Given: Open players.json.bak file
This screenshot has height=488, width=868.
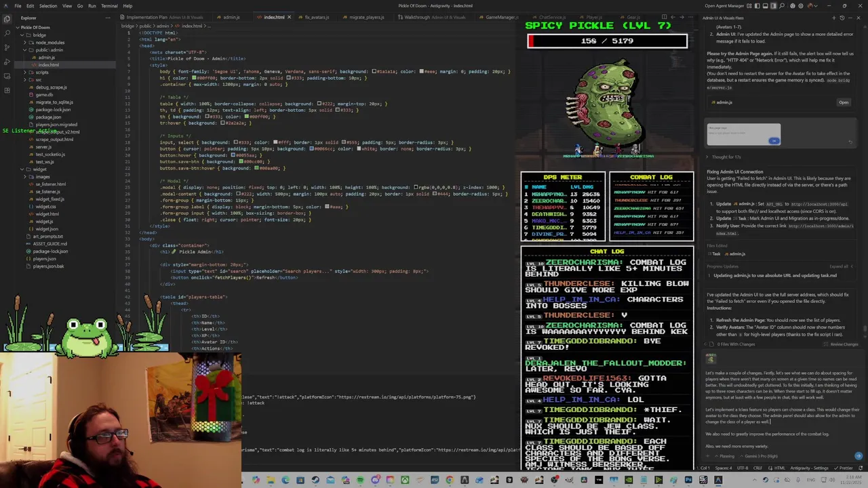Looking at the screenshot, I should tap(48, 266).
